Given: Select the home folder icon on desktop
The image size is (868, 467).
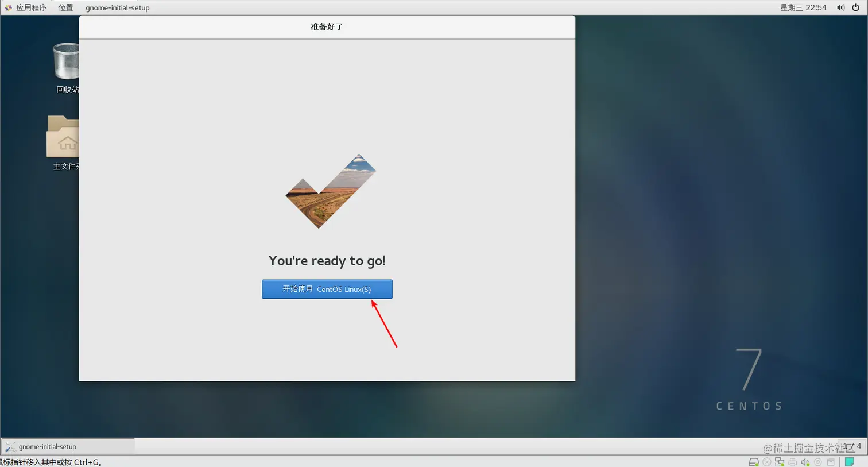Looking at the screenshot, I should coord(63,143).
